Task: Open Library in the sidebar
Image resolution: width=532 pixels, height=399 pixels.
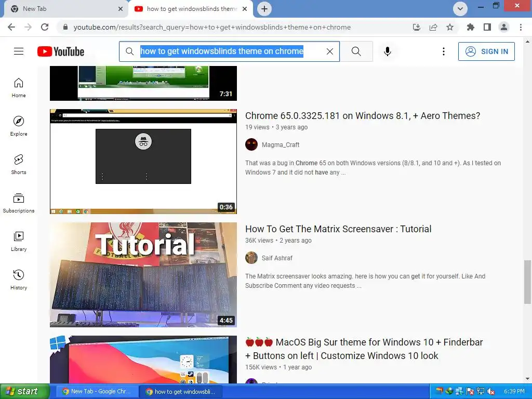Action: pyautogui.click(x=19, y=241)
